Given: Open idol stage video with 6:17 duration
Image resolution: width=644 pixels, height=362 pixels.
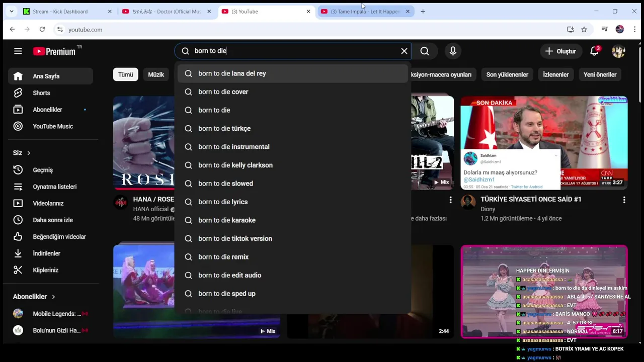Looking at the screenshot, I should click(x=544, y=292).
